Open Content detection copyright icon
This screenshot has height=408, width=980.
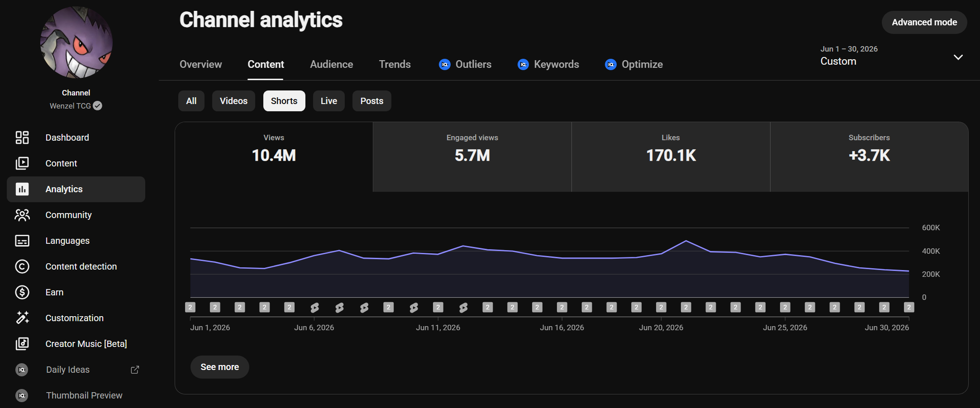(x=22, y=266)
